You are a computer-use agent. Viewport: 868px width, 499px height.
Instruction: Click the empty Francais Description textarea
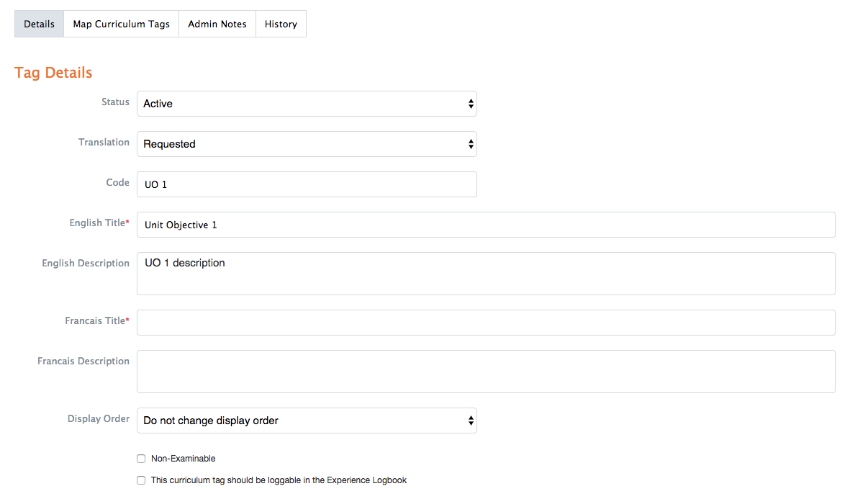(486, 372)
